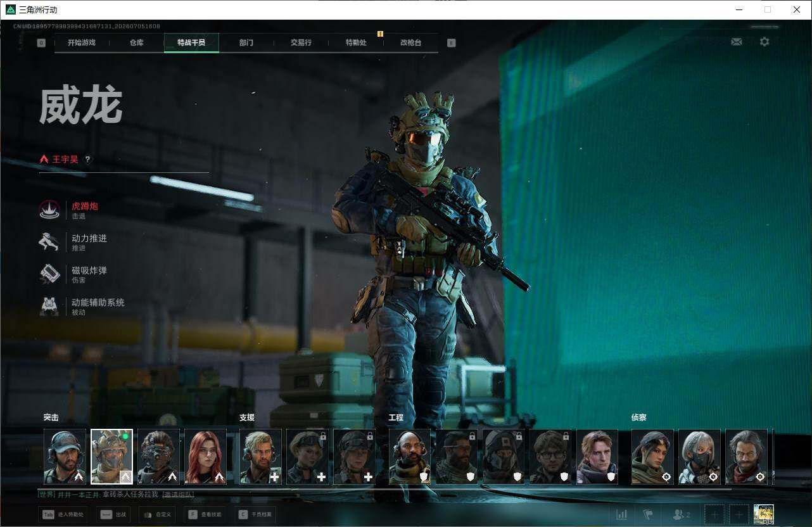Click the player avatar in bottom right
The image size is (812, 527).
point(764,514)
